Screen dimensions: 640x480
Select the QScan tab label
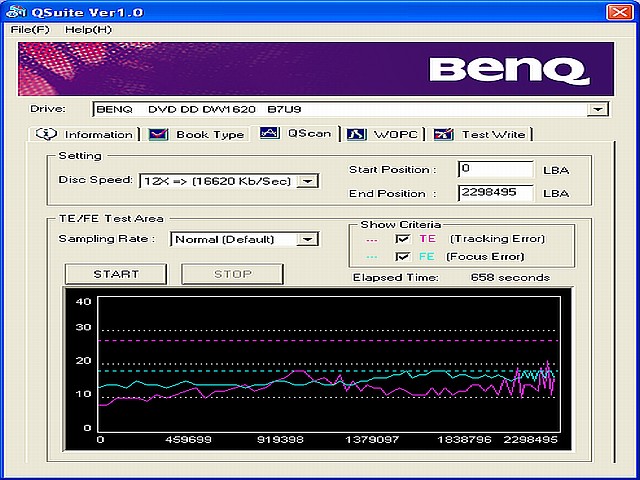pyautogui.click(x=310, y=133)
